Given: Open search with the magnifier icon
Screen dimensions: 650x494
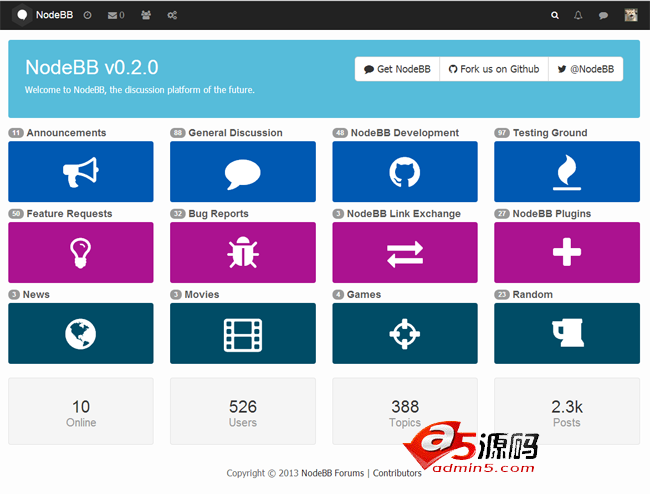Looking at the screenshot, I should click(x=555, y=15).
